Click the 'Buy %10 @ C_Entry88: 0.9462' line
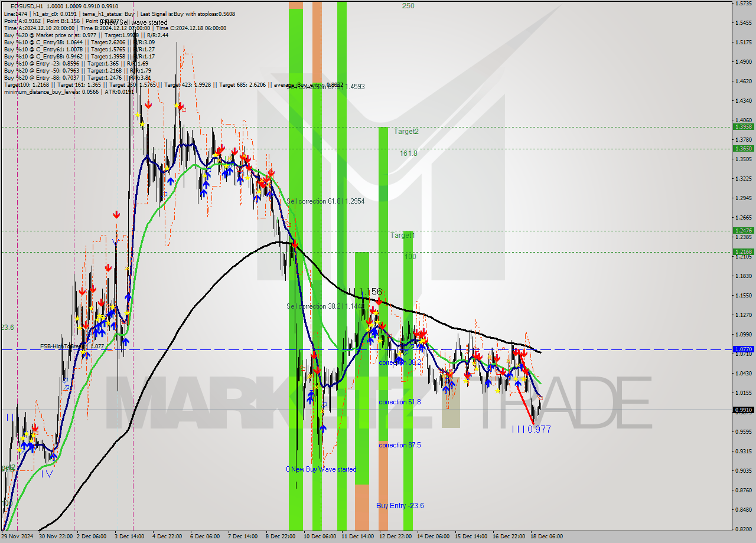This screenshot has height=543, width=756. 79,56
